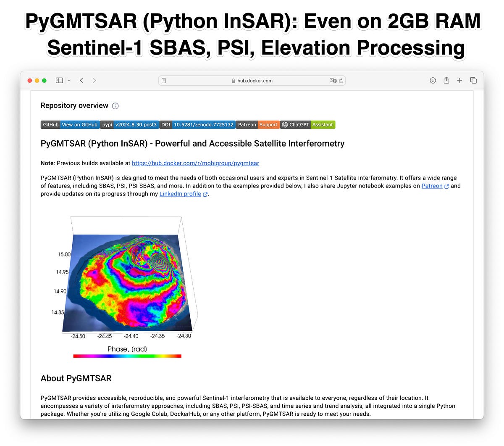504x446 pixels.
Task: Click the info icon next to Repository overview
Action: tap(115, 106)
